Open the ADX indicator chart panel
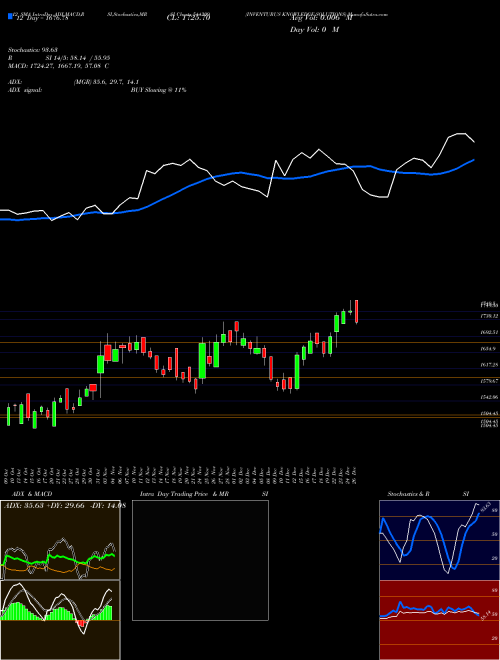 60,540
